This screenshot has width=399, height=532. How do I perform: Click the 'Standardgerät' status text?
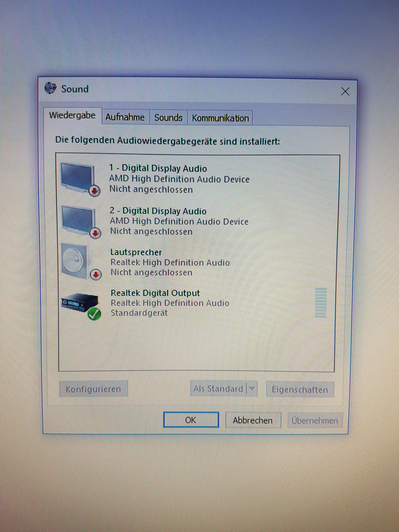pos(139,313)
